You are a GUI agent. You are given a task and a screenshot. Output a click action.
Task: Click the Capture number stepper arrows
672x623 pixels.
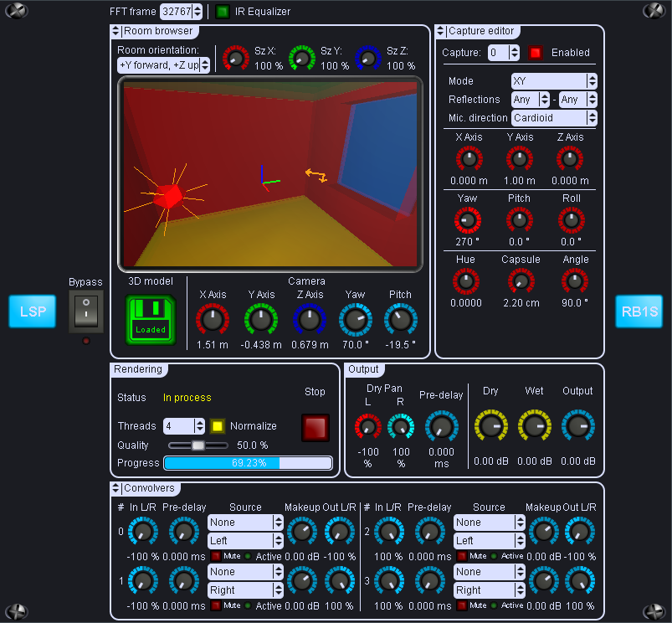tap(515, 53)
